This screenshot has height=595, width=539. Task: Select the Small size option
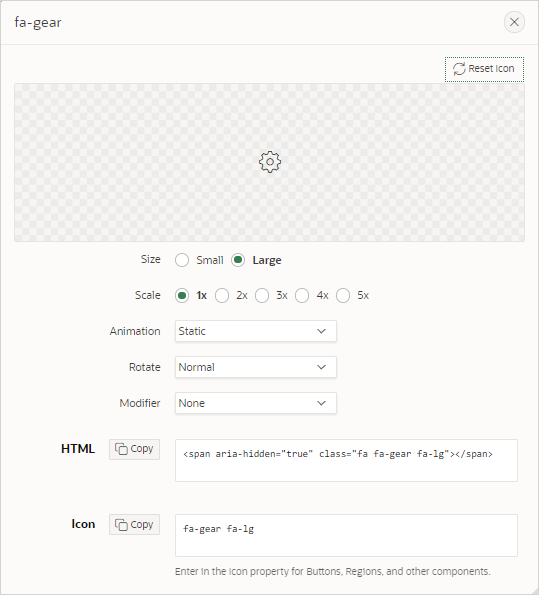(182, 260)
